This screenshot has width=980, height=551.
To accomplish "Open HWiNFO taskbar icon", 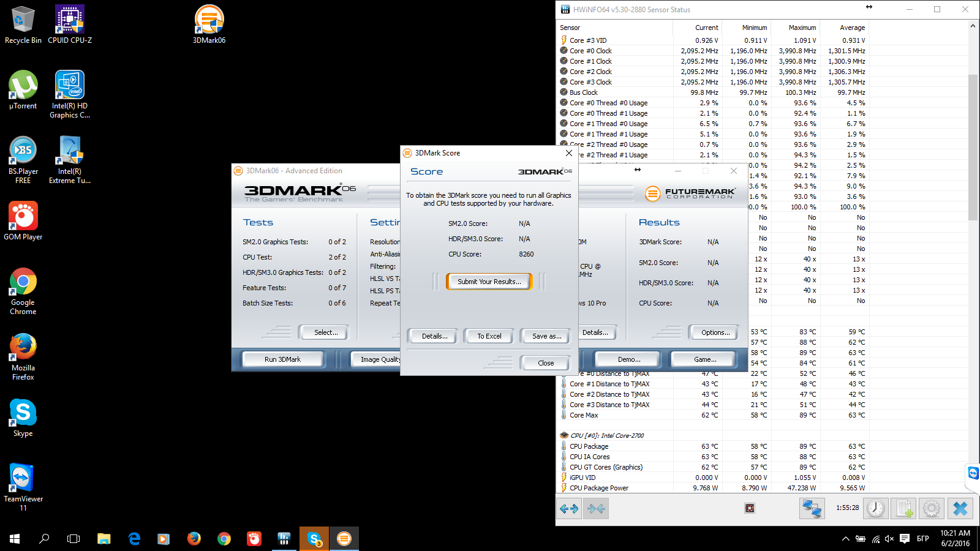I will [x=284, y=539].
